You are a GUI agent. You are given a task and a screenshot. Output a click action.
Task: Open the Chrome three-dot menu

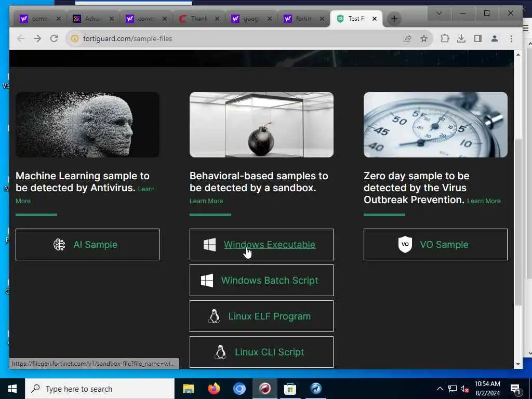point(511,38)
